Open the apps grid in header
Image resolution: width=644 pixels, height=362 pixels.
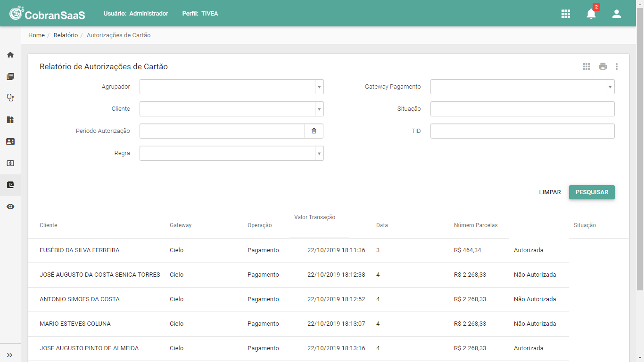[x=566, y=14]
